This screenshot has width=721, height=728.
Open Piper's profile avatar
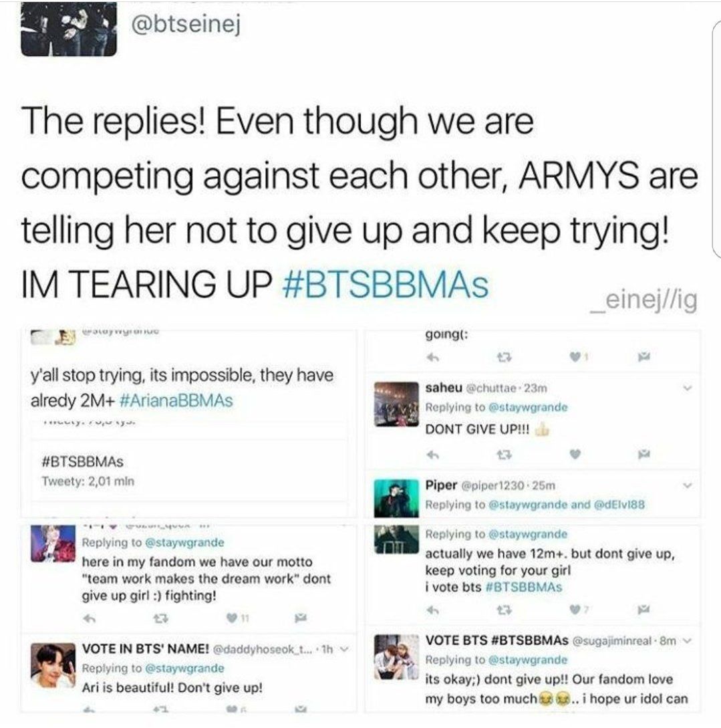pos(396,498)
